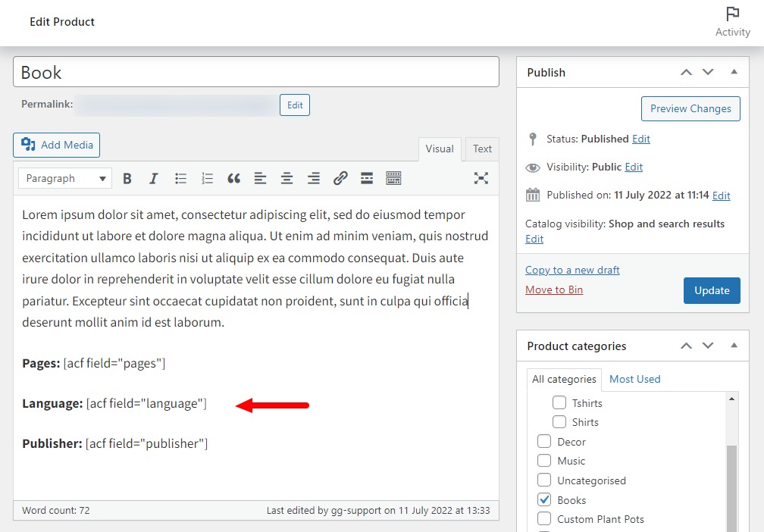Insert a bulleted list

(x=180, y=178)
